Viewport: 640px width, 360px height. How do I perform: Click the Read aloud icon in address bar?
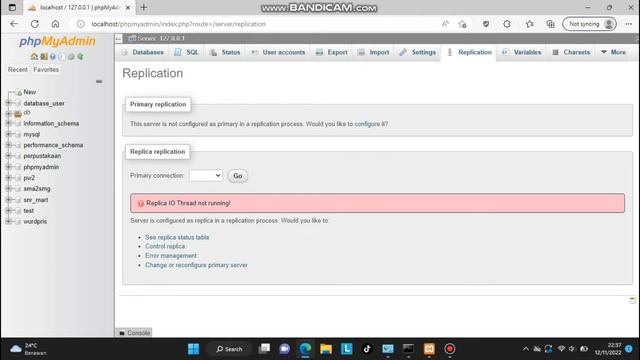click(x=445, y=24)
